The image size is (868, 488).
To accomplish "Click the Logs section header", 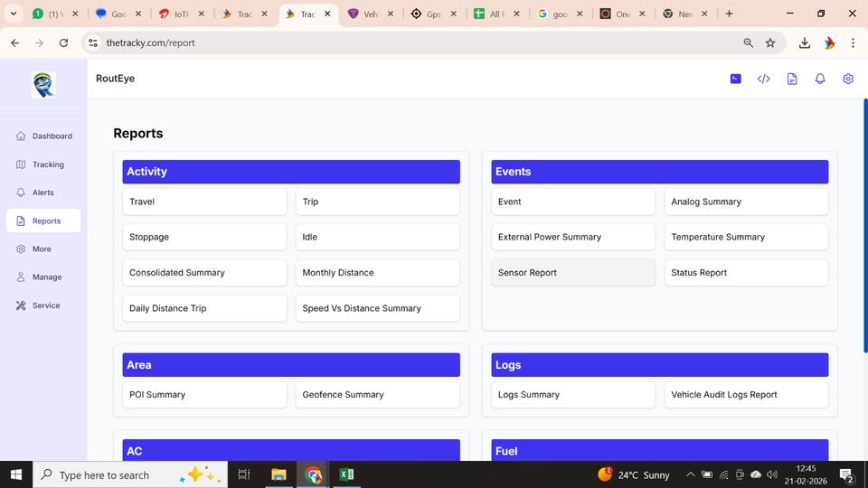I will pyautogui.click(x=660, y=364).
